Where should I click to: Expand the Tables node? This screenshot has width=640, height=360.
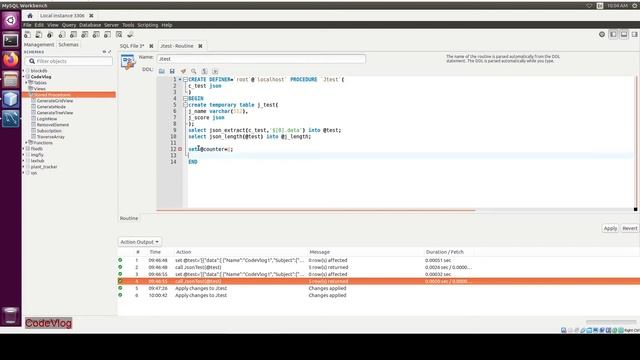point(27,82)
